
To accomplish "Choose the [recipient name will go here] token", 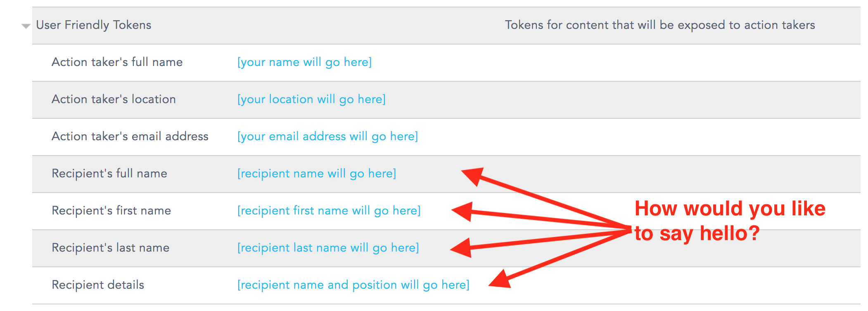I will coord(317,174).
